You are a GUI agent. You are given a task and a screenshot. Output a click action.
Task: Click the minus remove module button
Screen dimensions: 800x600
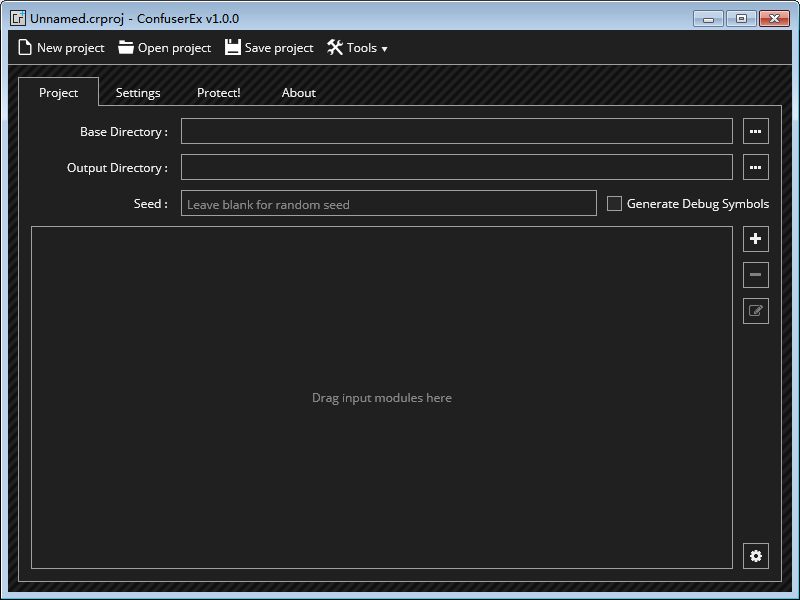[x=756, y=275]
